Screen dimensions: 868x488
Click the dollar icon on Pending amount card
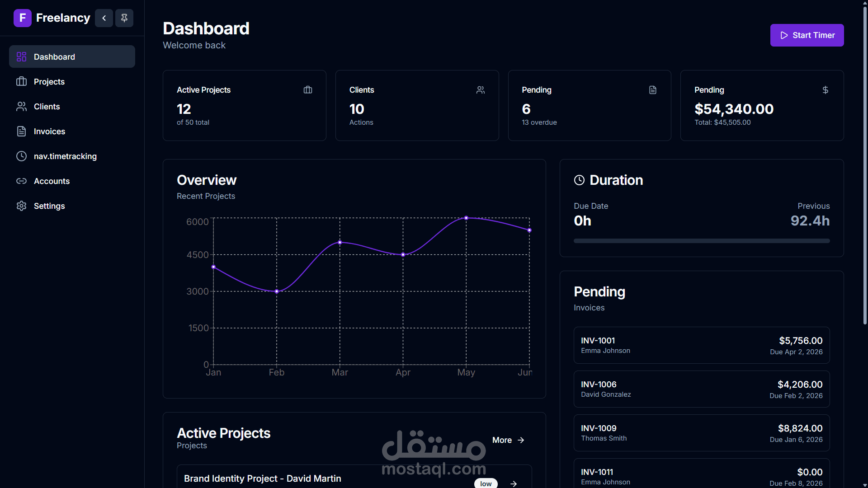(x=825, y=90)
